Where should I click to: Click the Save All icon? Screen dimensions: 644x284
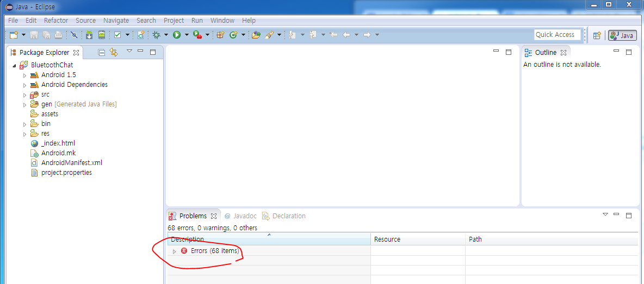tap(46, 35)
